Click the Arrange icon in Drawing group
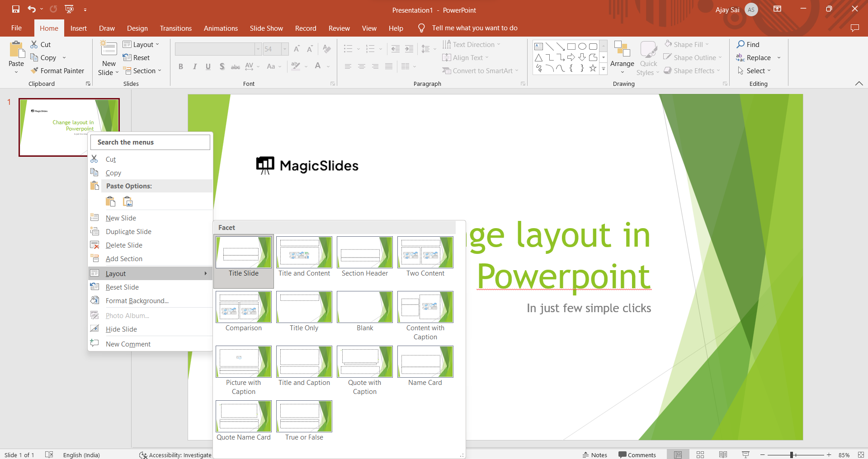This screenshot has height=459, width=868. point(622,49)
